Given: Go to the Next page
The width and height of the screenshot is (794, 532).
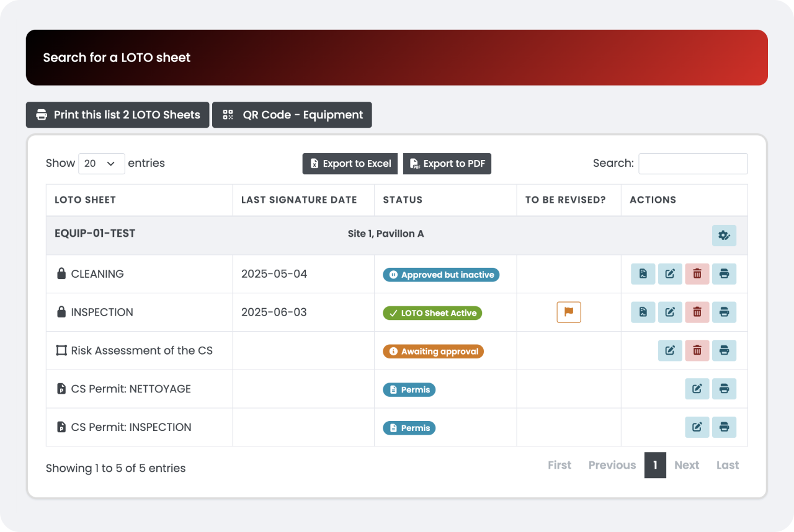Looking at the screenshot, I should (687, 465).
